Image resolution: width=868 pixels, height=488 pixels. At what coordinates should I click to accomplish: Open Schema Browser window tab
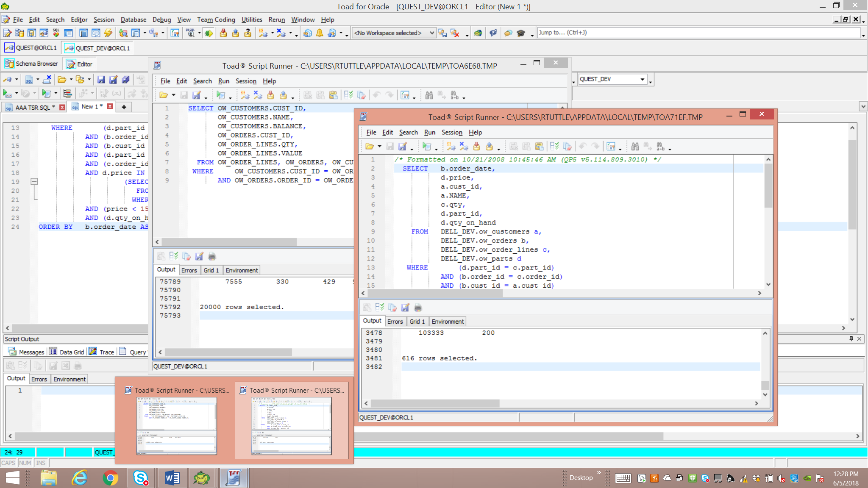[32, 64]
